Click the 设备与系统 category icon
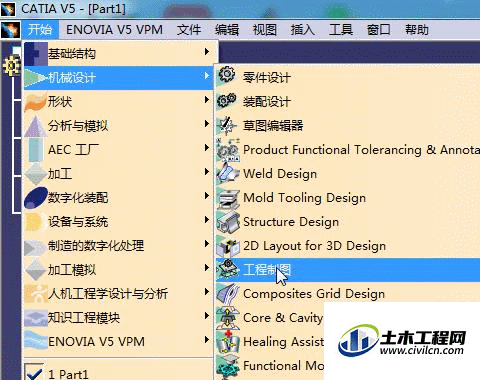 tap(34, 222)
